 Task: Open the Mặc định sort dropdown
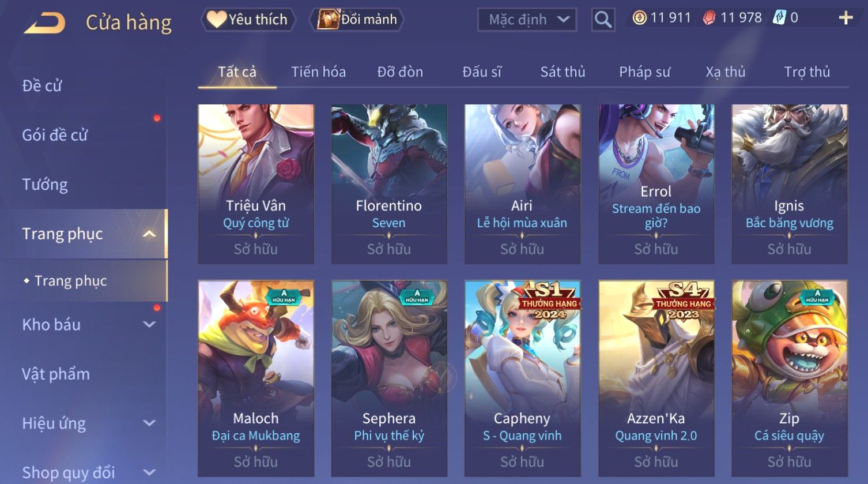pyautogui.click(x=527, y=20)
